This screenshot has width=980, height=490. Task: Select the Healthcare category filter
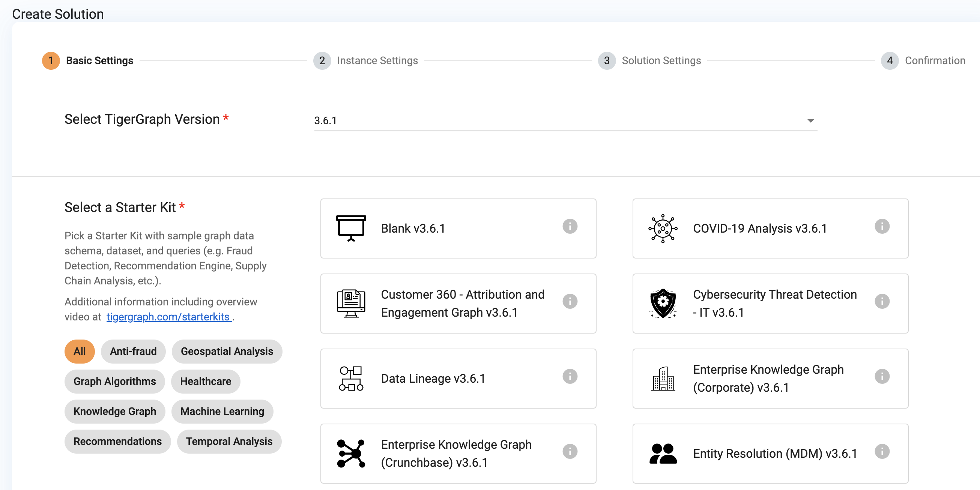point(206,381)
